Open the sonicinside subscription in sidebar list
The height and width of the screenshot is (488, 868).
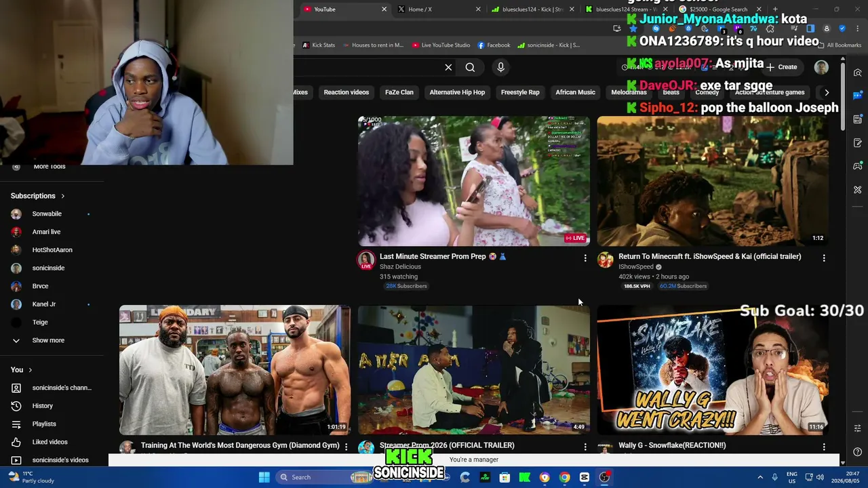tap(48, 268)
